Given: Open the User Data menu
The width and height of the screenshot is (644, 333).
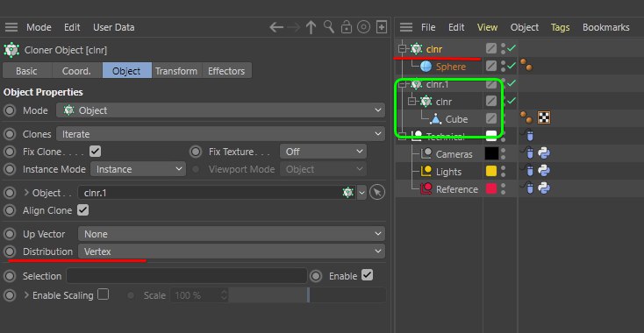Looking at the screenshot, I should 114,27.
